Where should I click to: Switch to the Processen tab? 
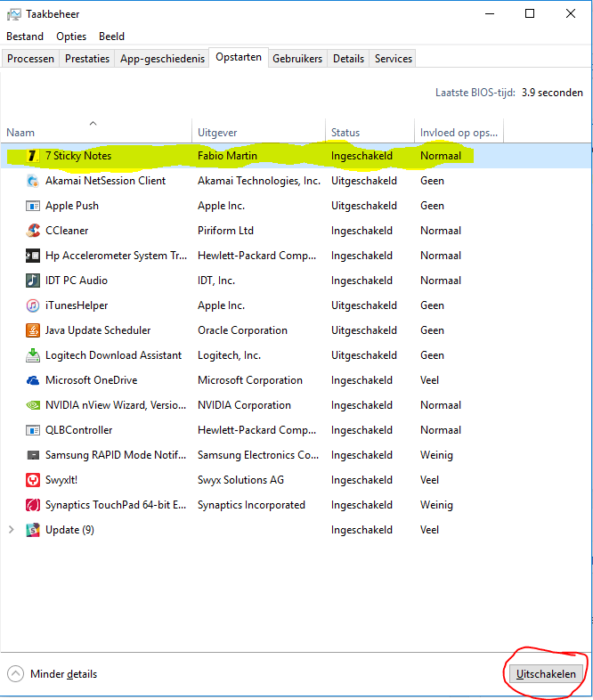point(30,59)
